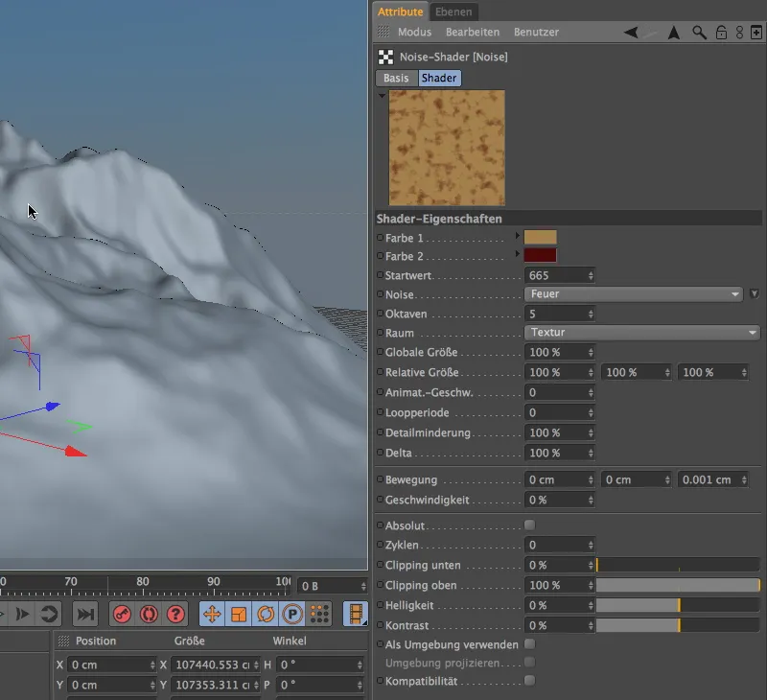Screen dimensions: 767x700
Task: Click the Noise-Shader checkerboard icon
Action: tap(385, 58)
